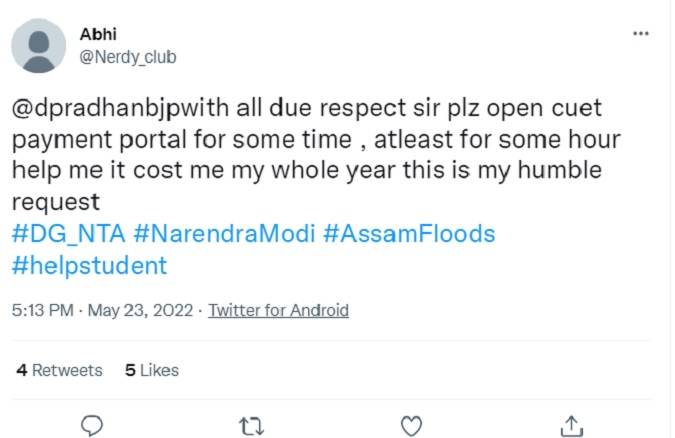Screen dimensions: 675x438
Task: Click the Twitter for Android source link
Action: pyautogui.click(x=278, y=310)
